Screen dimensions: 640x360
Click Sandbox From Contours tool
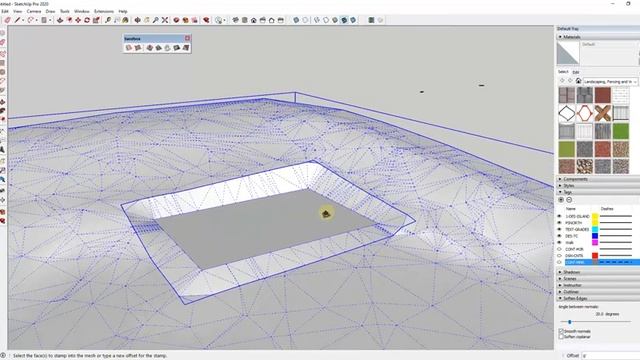(129, 48)
